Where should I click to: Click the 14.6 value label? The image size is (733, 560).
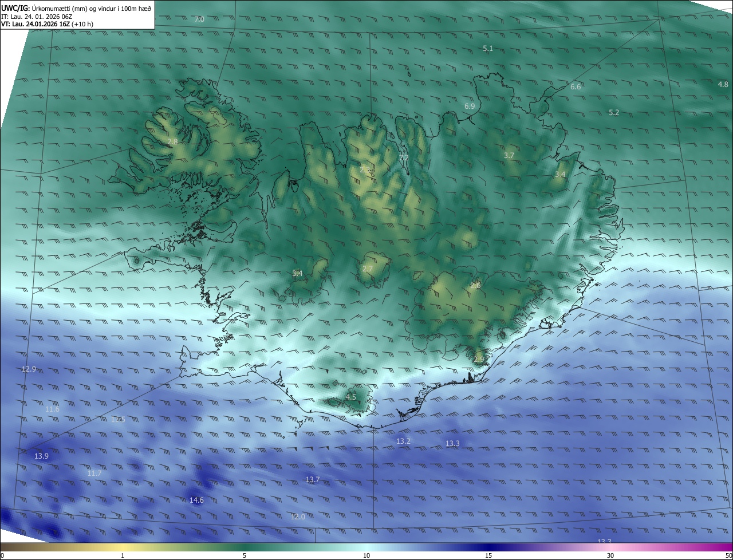196,500
